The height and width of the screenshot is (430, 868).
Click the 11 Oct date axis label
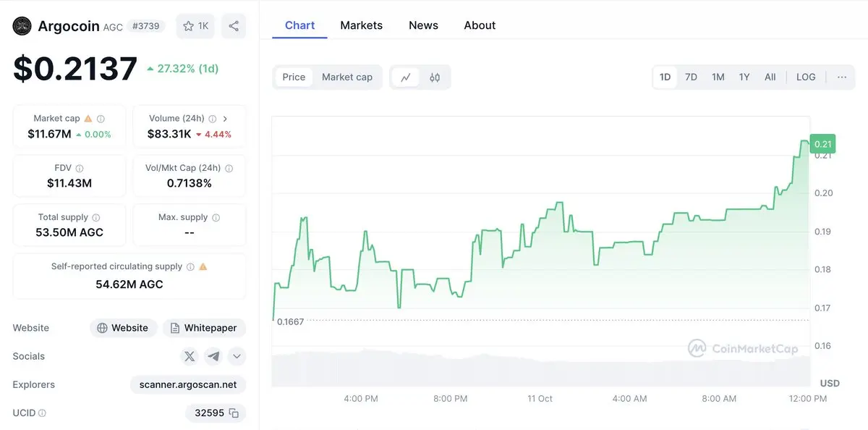click(540, 399)
